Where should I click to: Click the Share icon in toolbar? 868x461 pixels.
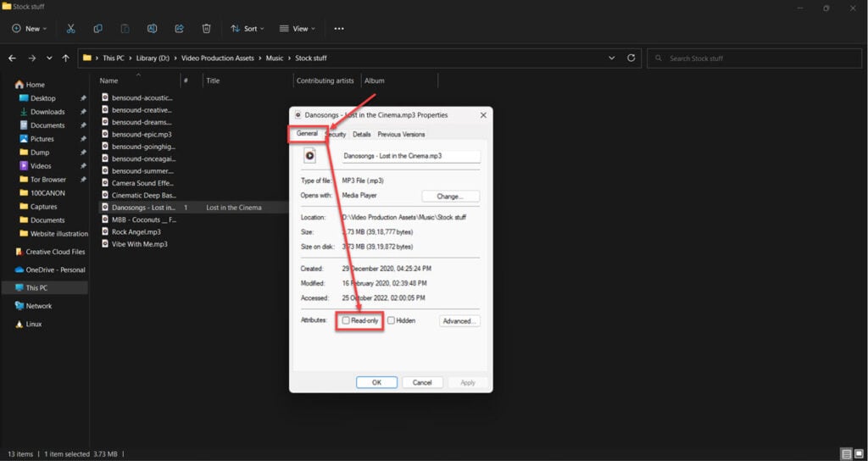tap(180, 29)
